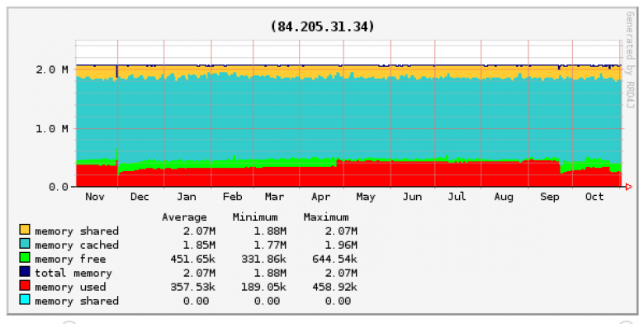Click the green memory free legend swatch

point(25,257)
